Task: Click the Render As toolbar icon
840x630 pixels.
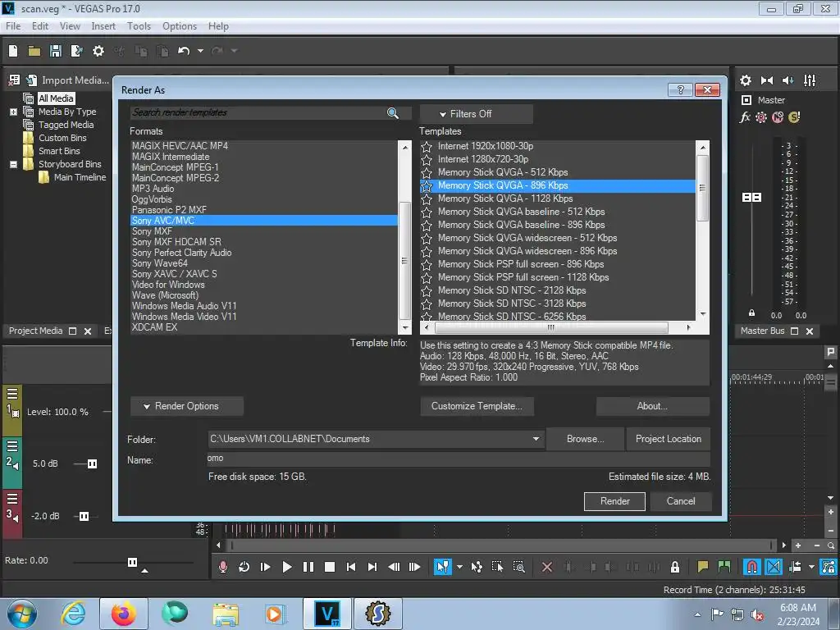Action: (x=76, y=51)
